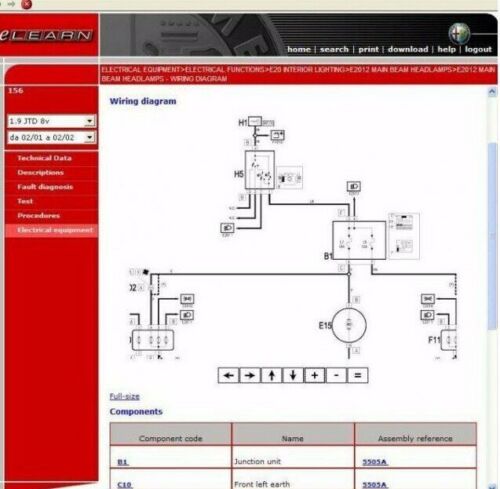Pan the wiring diagram right
This screenshot has height=489, width=500.
[x=250, y=375]
